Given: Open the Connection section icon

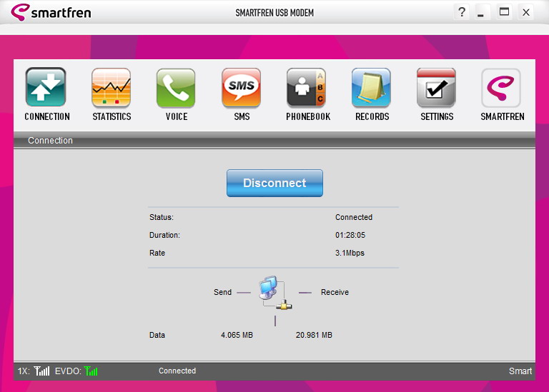Looking at the screenshot, I should click(46, 87).
